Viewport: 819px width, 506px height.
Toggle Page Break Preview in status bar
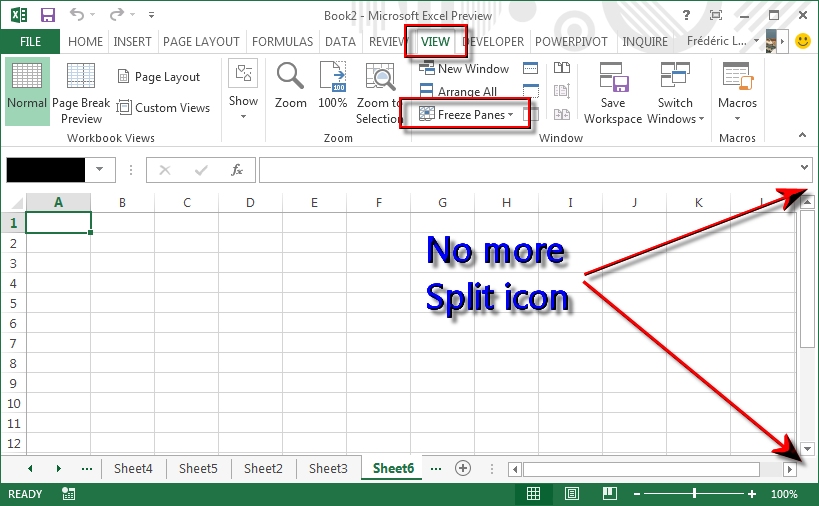pyautogui.click(x=610, y=493)
